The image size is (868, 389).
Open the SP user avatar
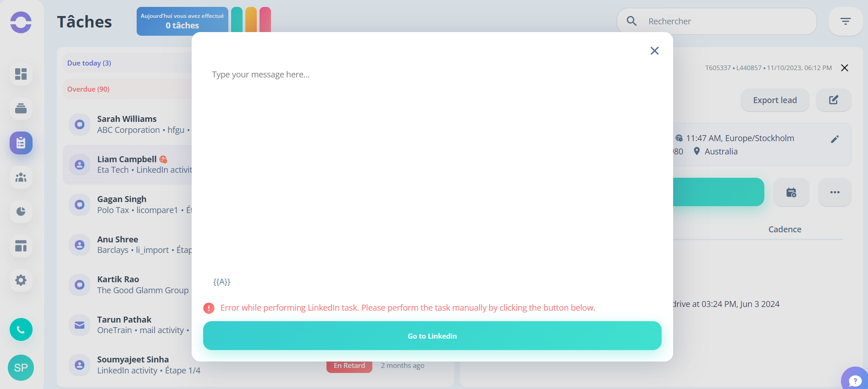[x=21, y=367]
